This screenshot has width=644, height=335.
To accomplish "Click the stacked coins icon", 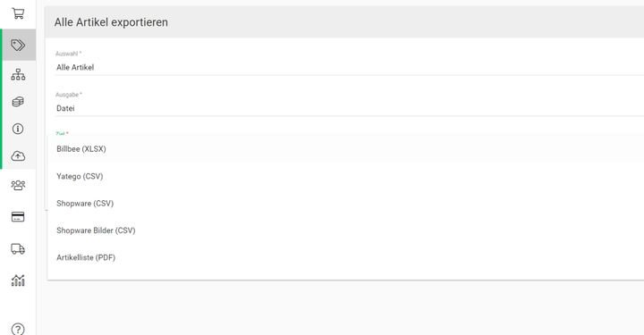I will point(18,101).
